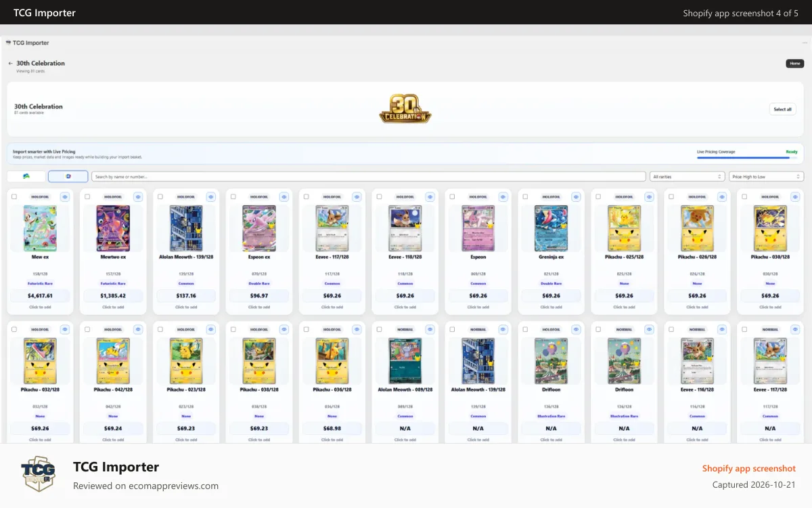The image size is (812, 508).
Task: Switch to the first card source tab
Action: click(x=26, y=176)
